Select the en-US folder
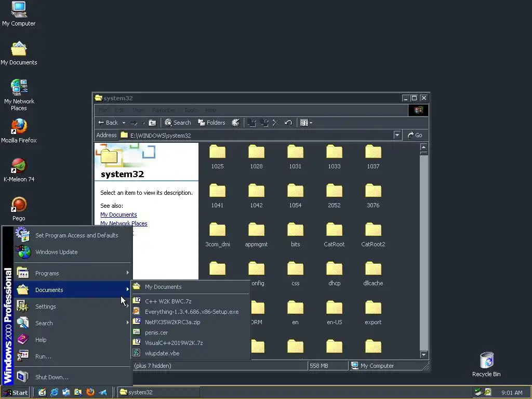Image resolution: width=532 pixels, height=399 pixels. click(334, 313)
